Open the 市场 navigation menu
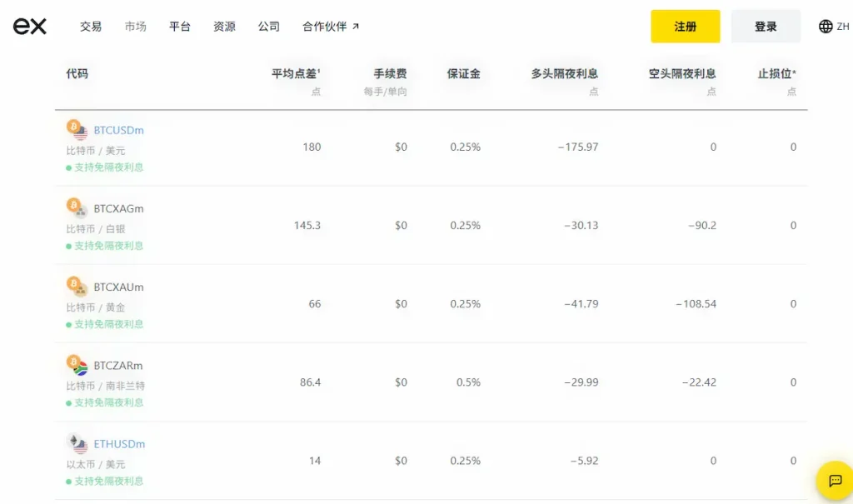The image size is (853, 504). 135,27
